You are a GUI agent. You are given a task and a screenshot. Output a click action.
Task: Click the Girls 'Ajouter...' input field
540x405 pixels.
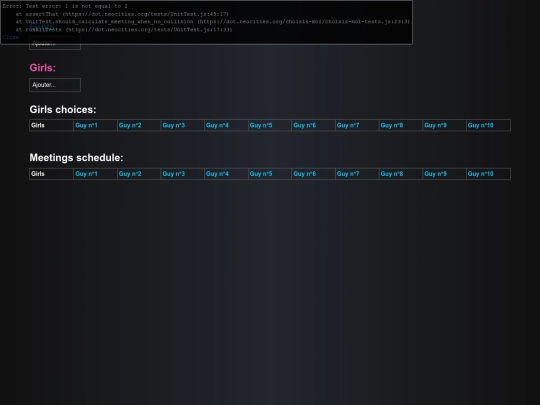tap(55, 85)
